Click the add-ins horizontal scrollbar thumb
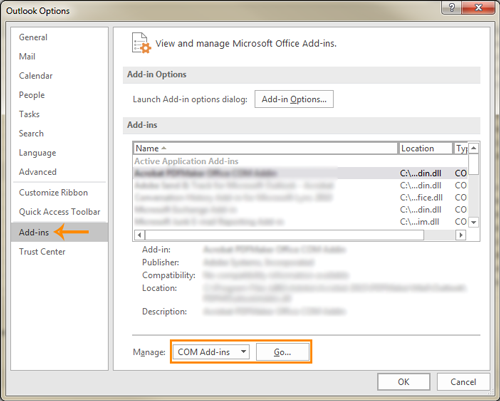The width and height of the screenshot is (500, 401). coord(284,235)
